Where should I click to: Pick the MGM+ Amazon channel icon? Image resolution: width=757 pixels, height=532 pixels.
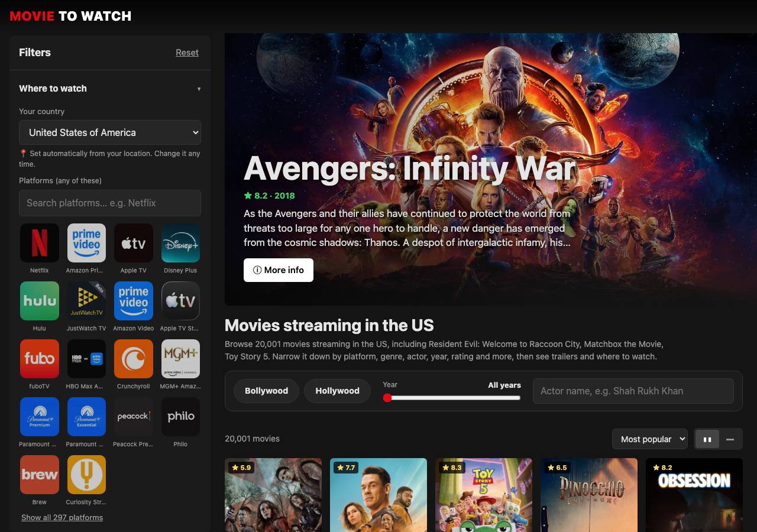180,359
